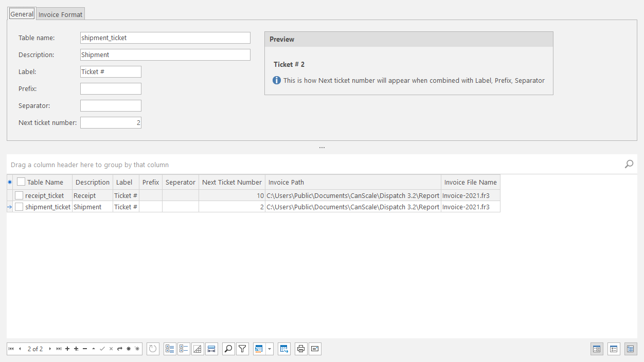Delete record with the minus button
Viewport: 644px width, 362px height.
point(85,349)
